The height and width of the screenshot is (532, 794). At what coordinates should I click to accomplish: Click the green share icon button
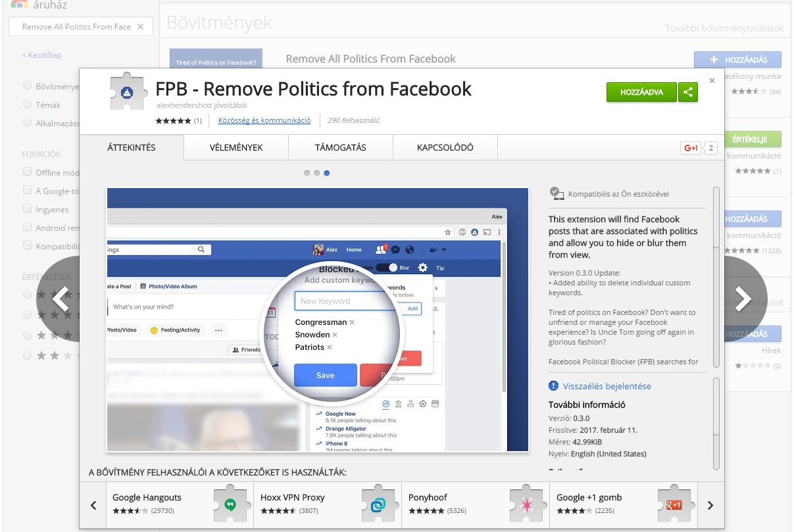(688, 93)
